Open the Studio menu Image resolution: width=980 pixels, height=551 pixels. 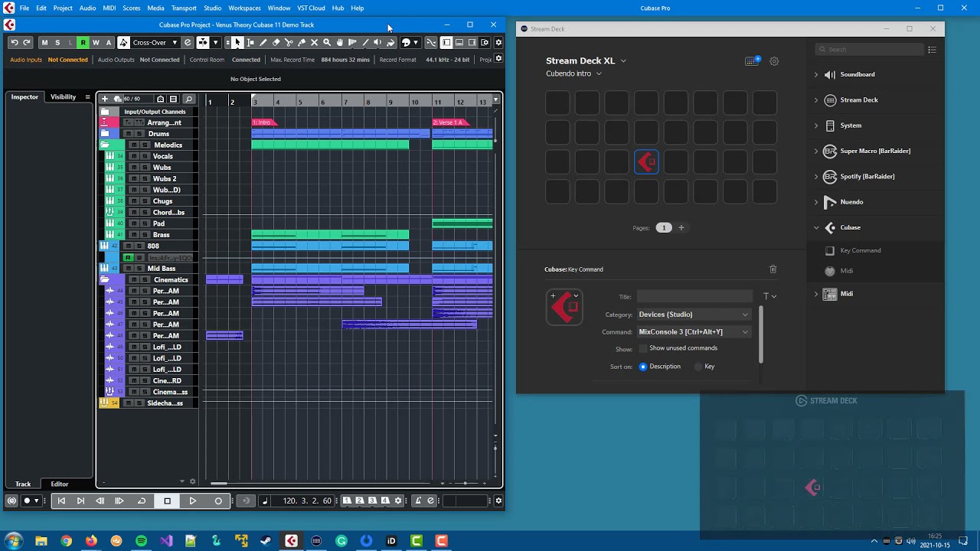pyautogui.click(x=213, y=8)
